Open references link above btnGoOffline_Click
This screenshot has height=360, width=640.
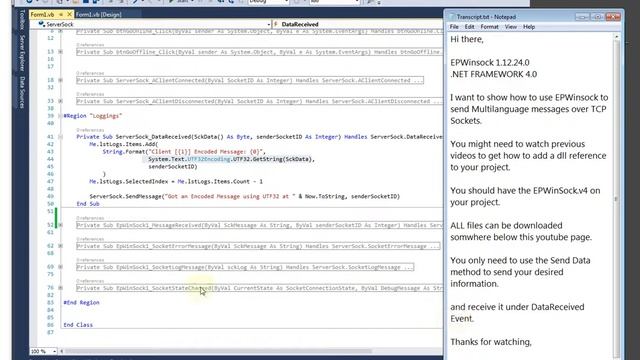(90, 44)
